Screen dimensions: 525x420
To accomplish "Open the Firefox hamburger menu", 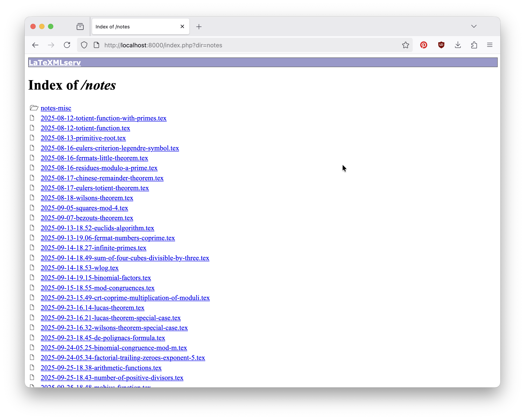I will tap(490, 45).
